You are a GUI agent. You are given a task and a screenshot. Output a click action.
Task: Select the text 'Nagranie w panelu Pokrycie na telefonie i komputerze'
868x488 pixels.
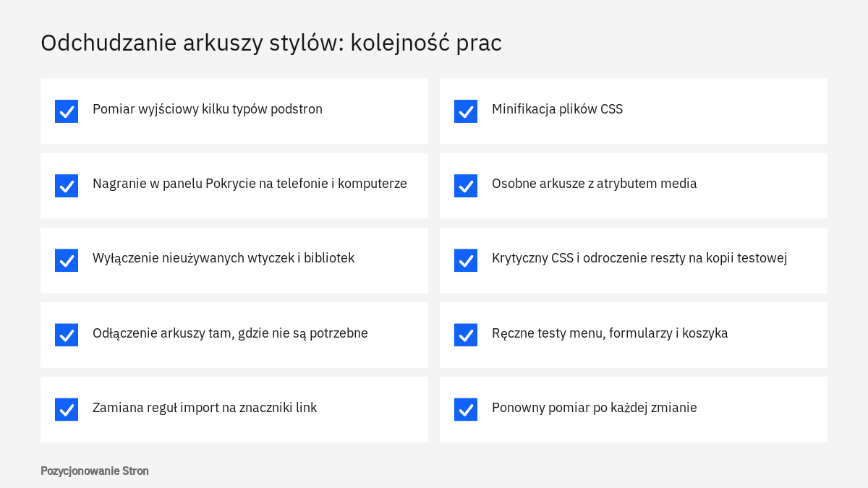(x=250, y=184)
